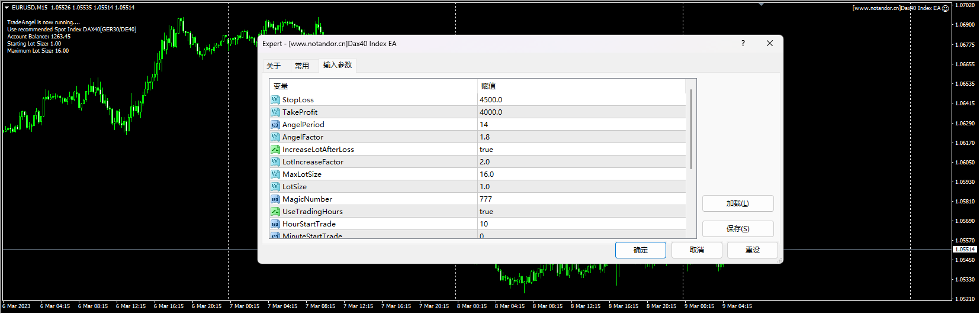980x314 pixels.
Task: Edit the MaxLotSize value 16.0
Action: pyautogui.click(x=581, y=174)
